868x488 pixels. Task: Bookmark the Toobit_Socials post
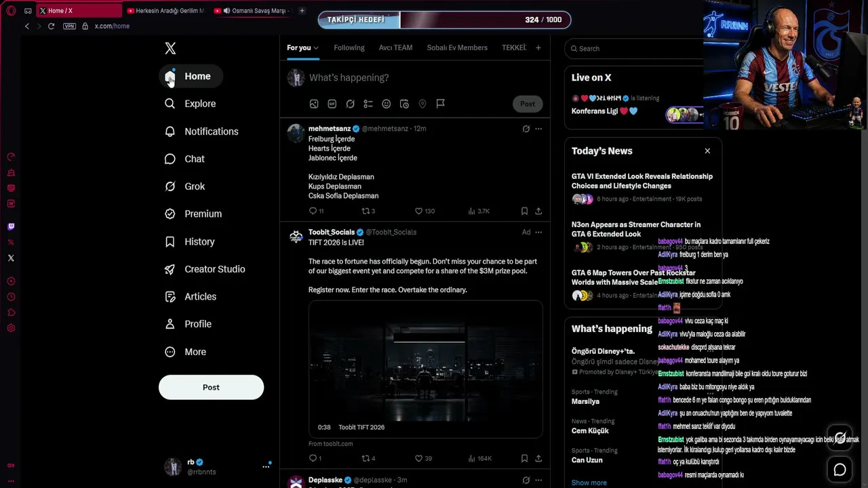(x=524, y=458)
